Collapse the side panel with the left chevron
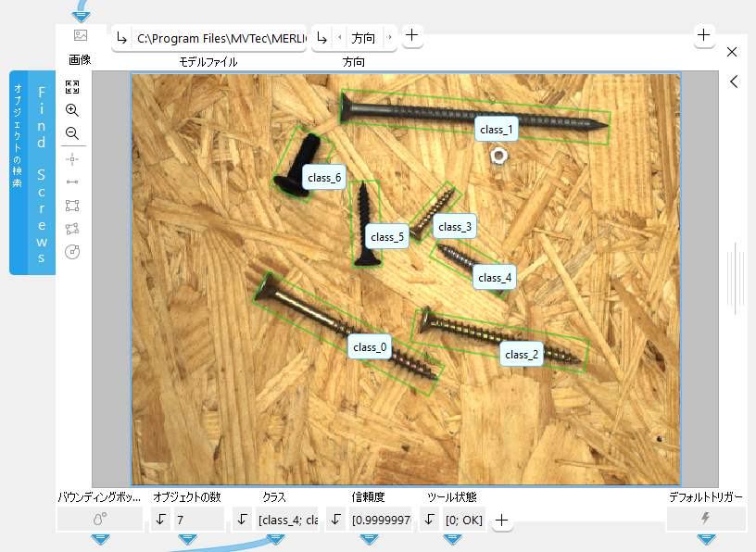 pos(733,82)
